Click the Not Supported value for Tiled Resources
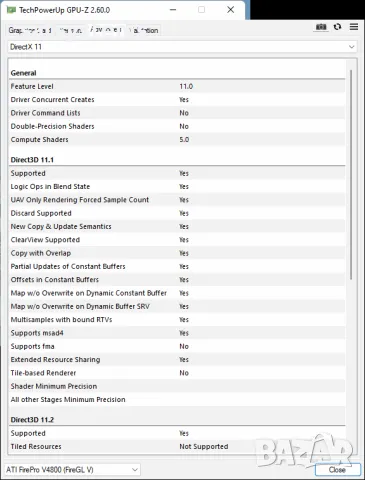 pos(204,446)
